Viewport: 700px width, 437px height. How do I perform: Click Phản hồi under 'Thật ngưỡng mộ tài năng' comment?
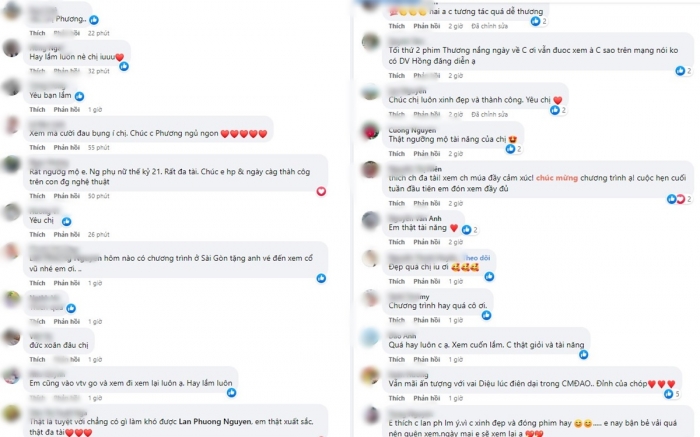pos(426,154)
